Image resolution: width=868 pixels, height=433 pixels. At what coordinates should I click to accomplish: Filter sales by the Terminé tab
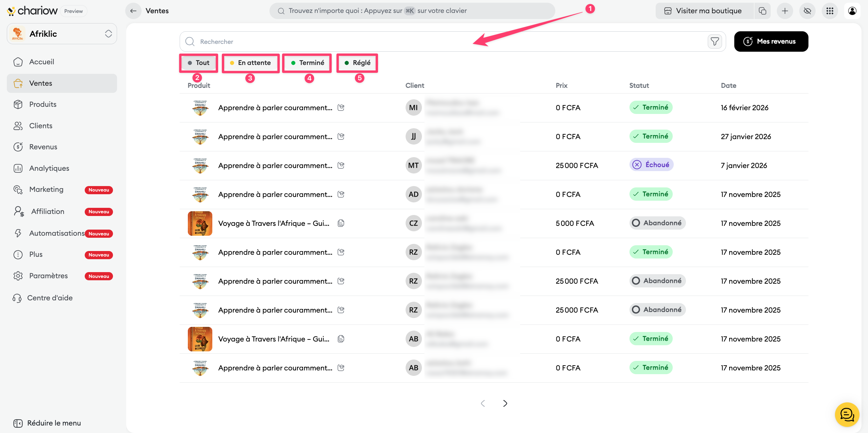[x=307, y=63]
